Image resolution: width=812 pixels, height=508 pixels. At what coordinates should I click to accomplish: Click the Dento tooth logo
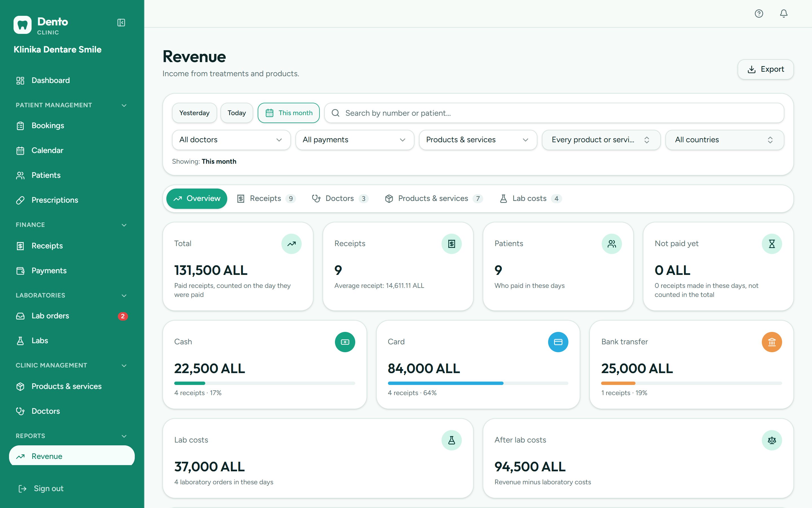coord(23,25)
